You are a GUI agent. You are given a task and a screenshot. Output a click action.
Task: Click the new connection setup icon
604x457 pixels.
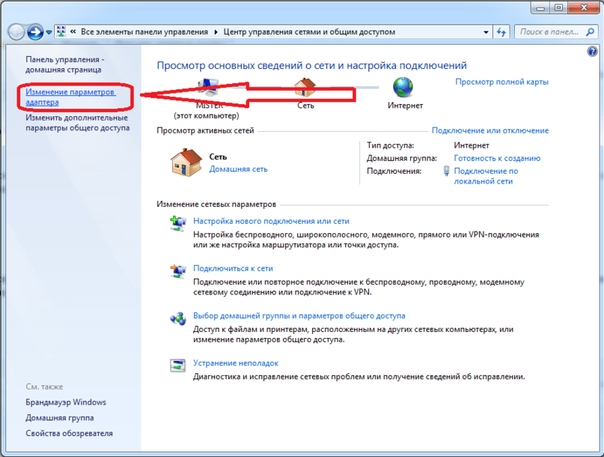pyautogui.click(x=178, y=223)
